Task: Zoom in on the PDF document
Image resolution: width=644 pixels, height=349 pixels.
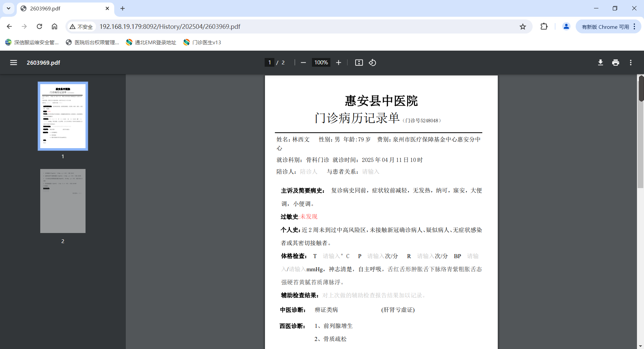Action: (x=338, y=63)
